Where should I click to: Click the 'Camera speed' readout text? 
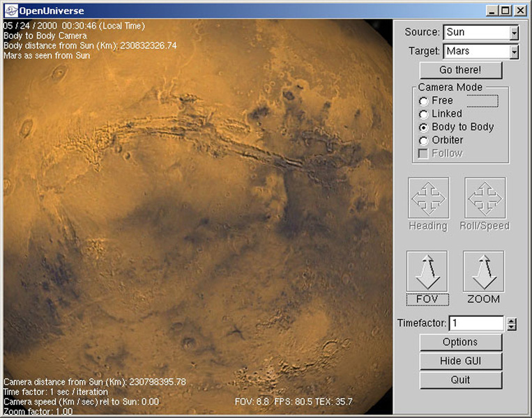click(81, 402)
